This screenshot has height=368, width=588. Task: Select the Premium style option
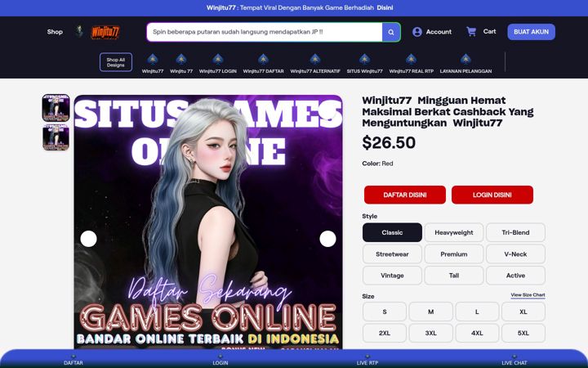454,254
